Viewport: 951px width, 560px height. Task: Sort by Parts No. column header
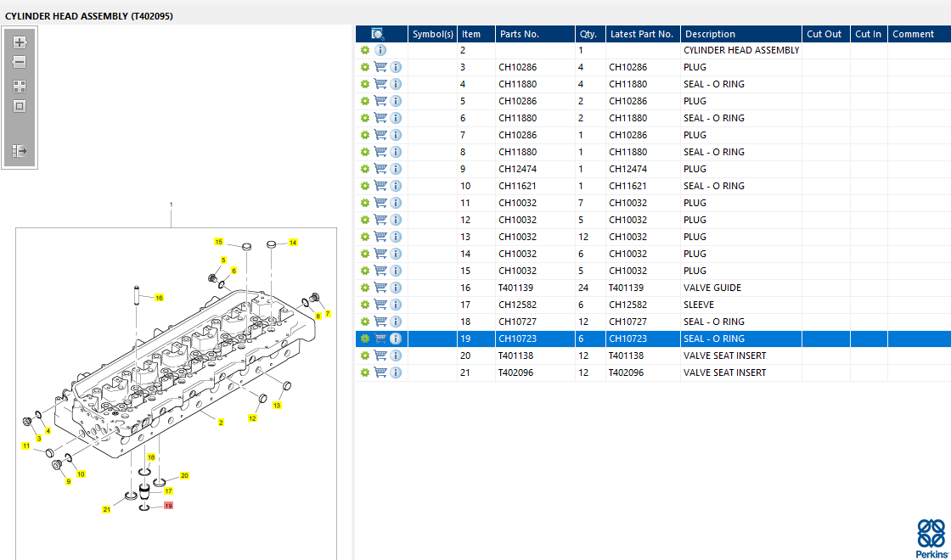(519, 34)
